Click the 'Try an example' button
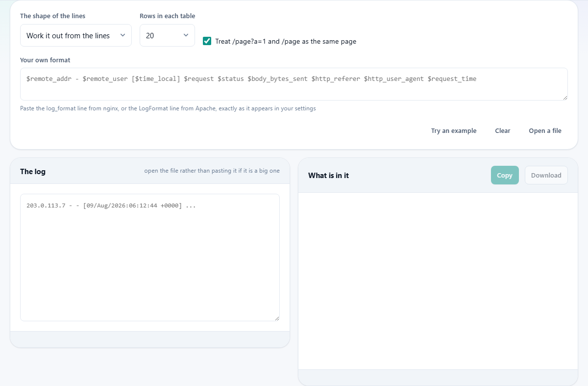The image size is (588, 386). coord(454,130)
